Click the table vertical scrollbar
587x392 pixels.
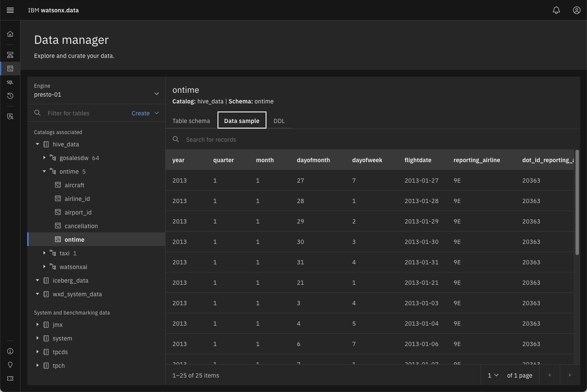pos(577,203)
